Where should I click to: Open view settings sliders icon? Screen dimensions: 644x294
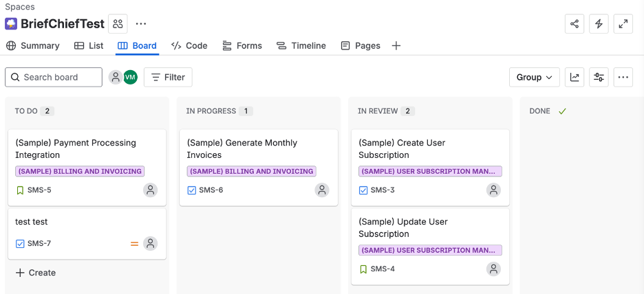599,77
